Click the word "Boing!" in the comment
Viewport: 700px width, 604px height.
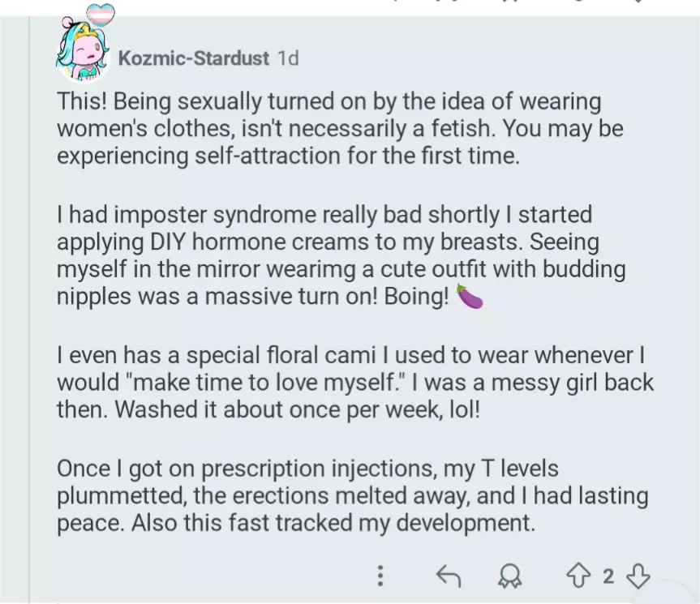pos(417,298)
